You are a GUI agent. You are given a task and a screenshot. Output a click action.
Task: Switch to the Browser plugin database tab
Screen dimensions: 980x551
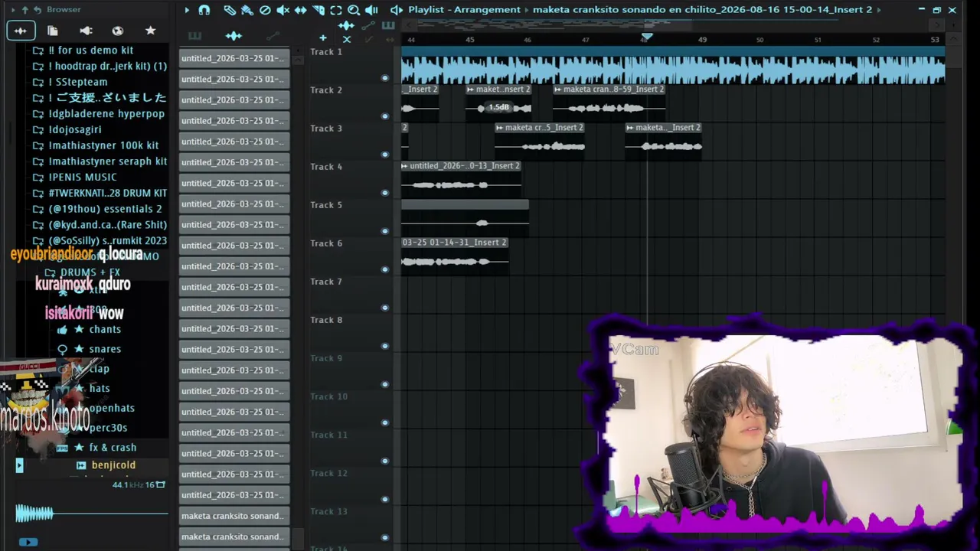tap(86, 31)
